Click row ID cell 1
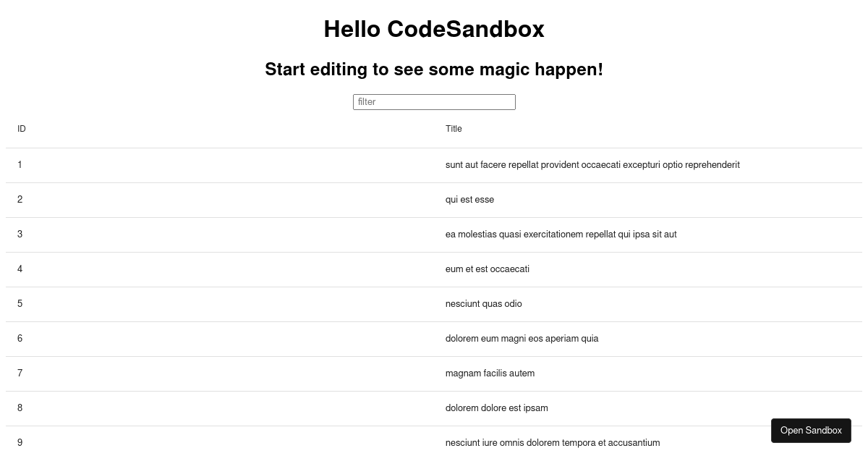This screenshot has width=868, height=456. [220, 165]
